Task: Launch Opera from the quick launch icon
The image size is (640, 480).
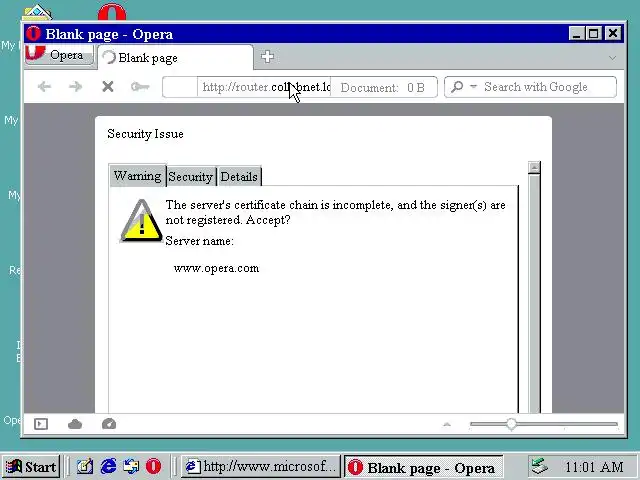Action: [x=153, y=466]
